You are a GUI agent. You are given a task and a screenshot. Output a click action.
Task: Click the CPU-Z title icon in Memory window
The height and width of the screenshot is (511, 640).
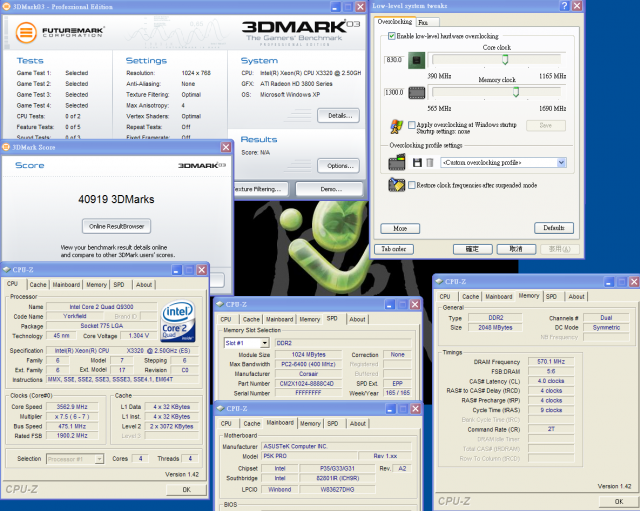(x=439, y=282)
